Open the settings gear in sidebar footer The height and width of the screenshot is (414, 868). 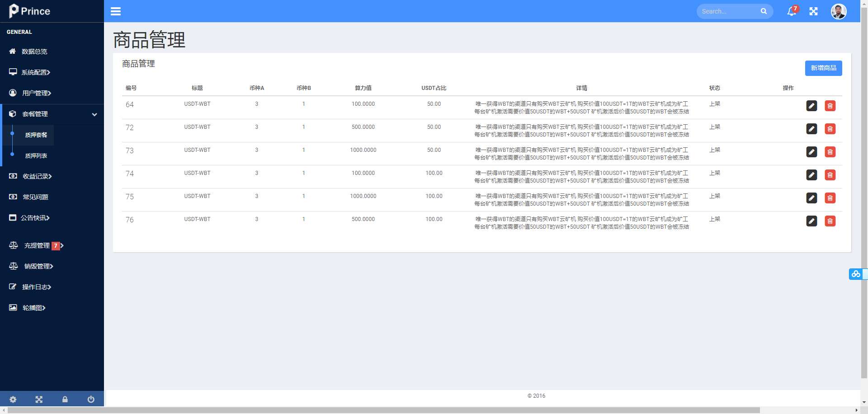[13, 399]
